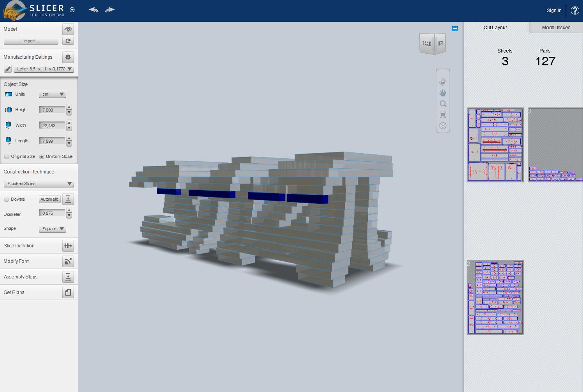Viewport: 583px width, 392px height.
Task: Enable the Dowels radio option
Action: [7, 199]
